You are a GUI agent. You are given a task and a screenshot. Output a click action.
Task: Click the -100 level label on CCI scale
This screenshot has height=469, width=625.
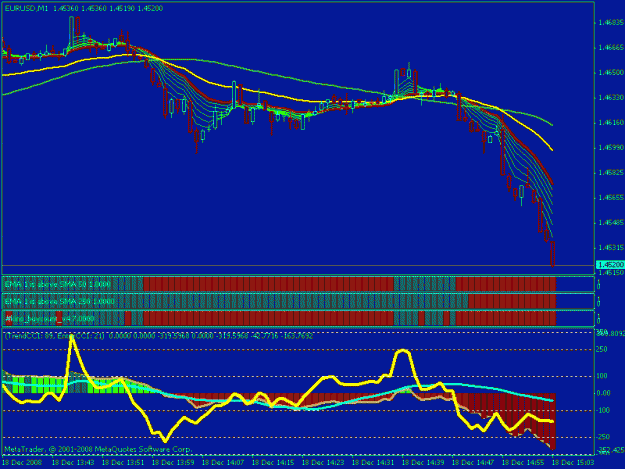tap(603, 410)
